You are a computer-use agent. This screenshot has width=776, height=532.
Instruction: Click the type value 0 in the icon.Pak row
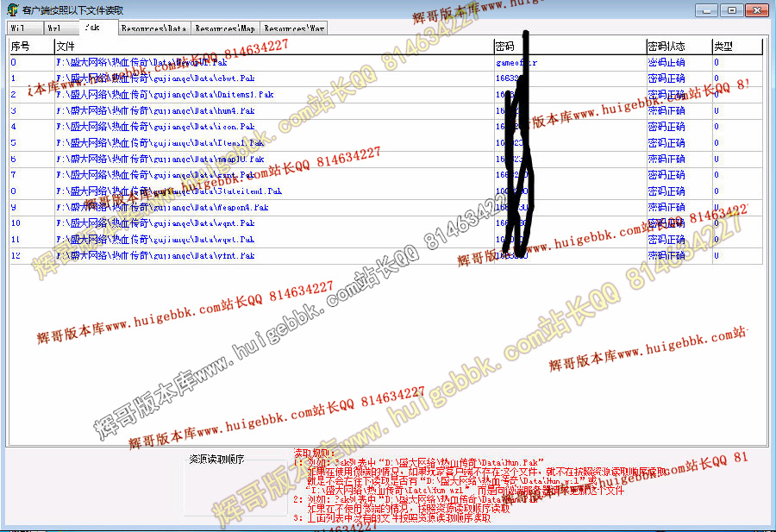coord(717,127)
